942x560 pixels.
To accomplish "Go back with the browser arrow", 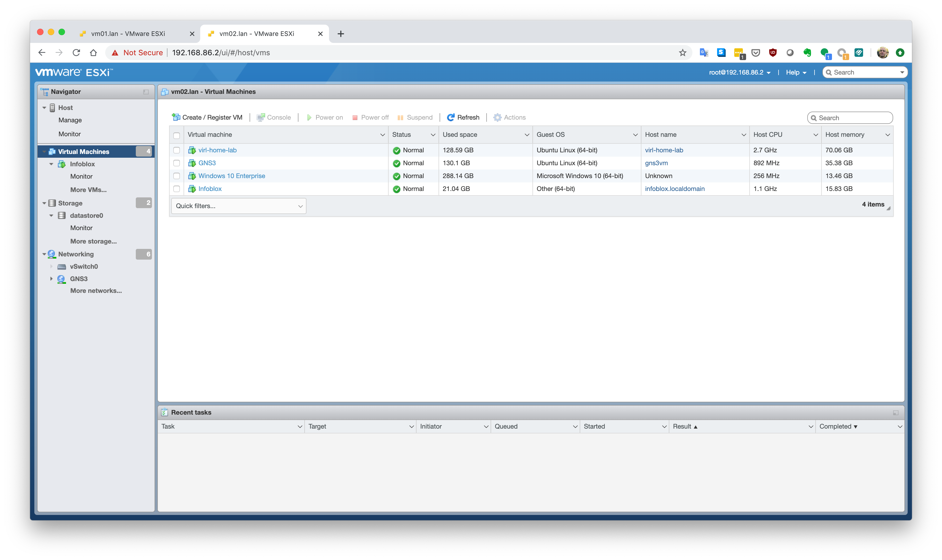I will pyautogui.click(x=42, y=53).
